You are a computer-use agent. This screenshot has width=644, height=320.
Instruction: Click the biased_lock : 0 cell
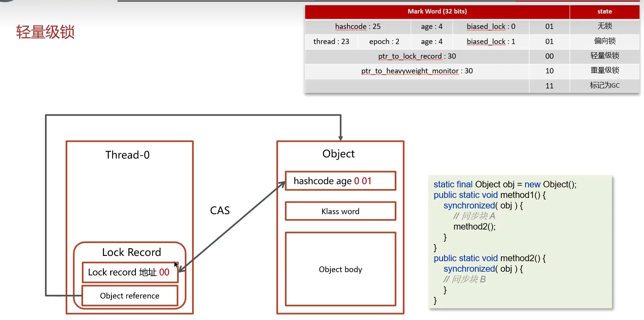click(491, 26)
